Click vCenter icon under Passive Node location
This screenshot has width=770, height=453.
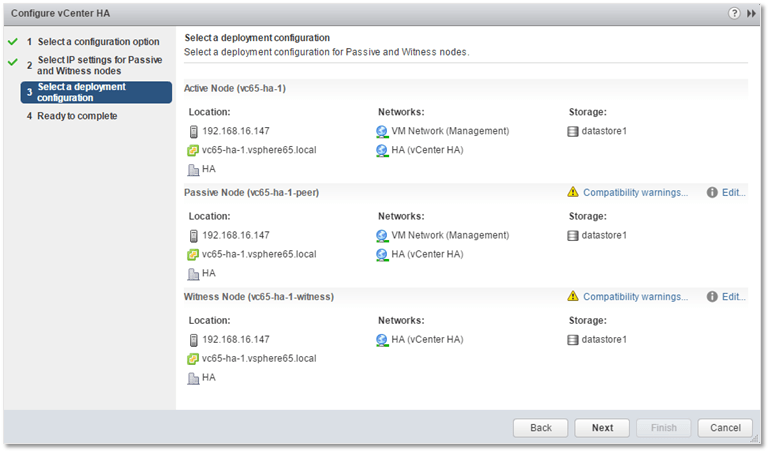(193, 255)
